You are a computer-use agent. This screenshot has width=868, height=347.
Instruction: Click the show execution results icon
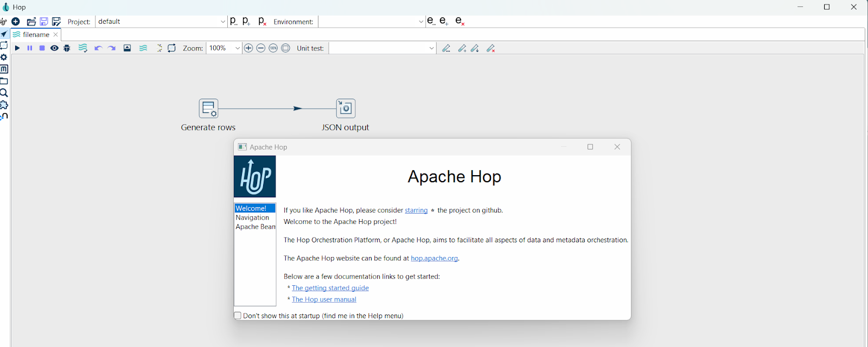pyautogui.click(x=172, y=48)
